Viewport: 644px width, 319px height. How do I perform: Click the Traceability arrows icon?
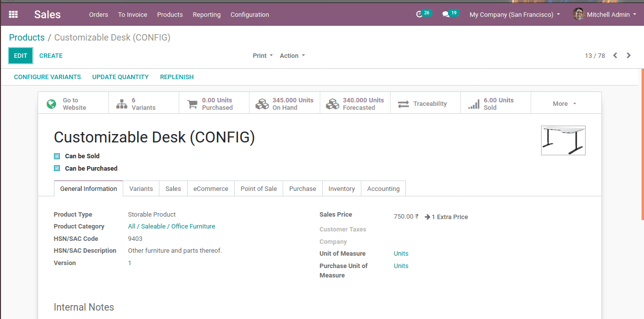coord(403,104)
